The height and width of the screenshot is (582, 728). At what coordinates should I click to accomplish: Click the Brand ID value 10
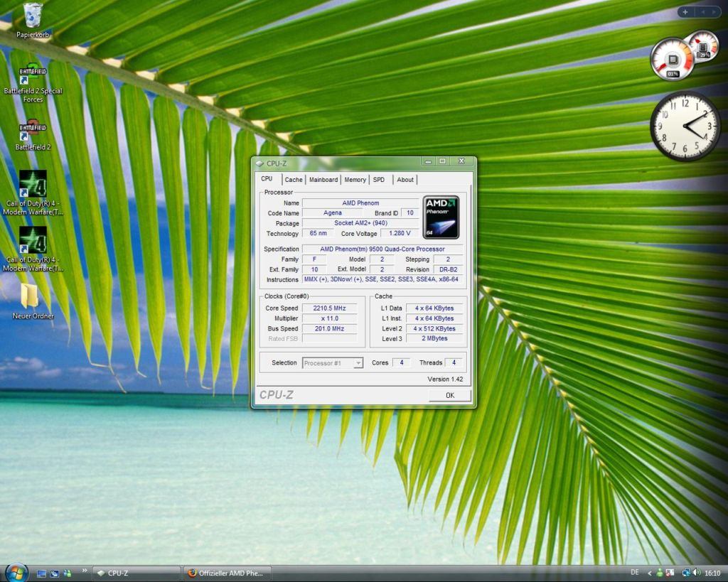pos(410,213)
